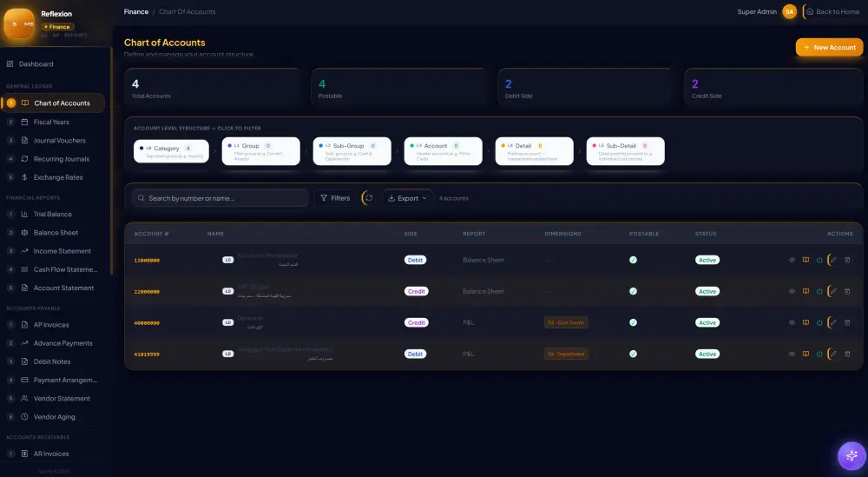Click the SA user avatar
This screenshot has height=477, width=868.
(x=789, y=11)
